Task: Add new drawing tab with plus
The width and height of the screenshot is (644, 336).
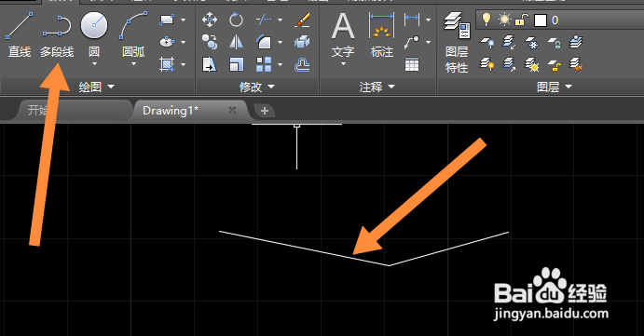Action: pos(265,111)
